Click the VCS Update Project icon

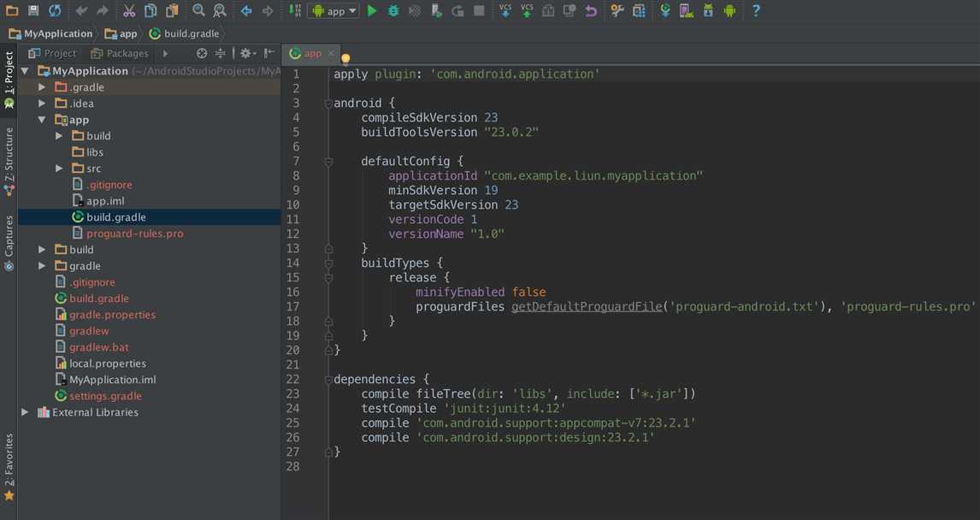[x=505, y=10]
